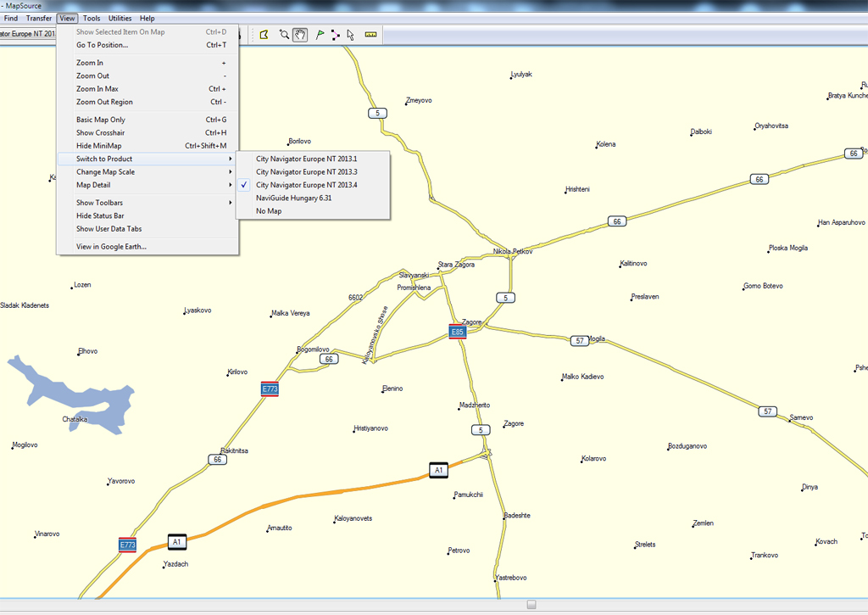The width and height of the screenshot is (868, 615).
Task: Select checked City Navigator Europe NT 2013.4
Action: coord(306,185)
